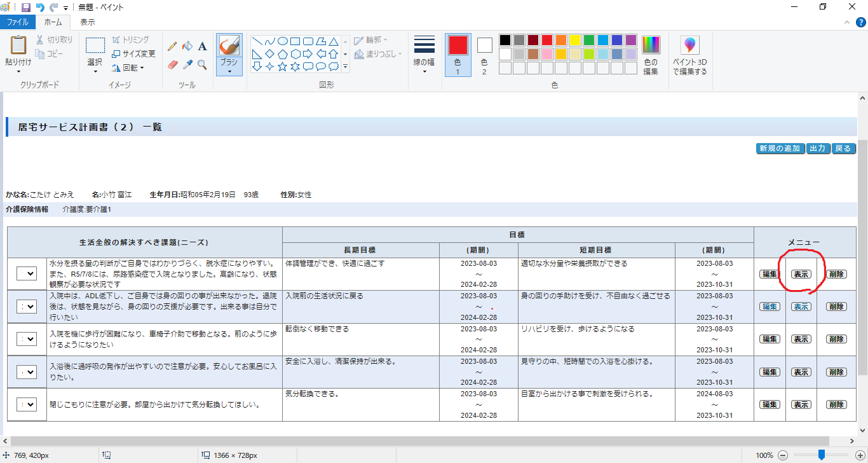Switch to the View ribbon tab
The height and width of the screenshot is (463, 868).
tap(87, 22)
